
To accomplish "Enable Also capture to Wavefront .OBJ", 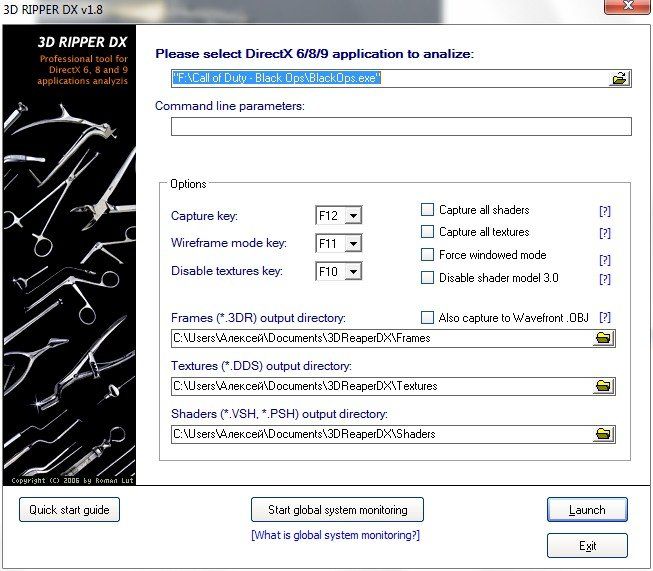I will pos(427,318).
